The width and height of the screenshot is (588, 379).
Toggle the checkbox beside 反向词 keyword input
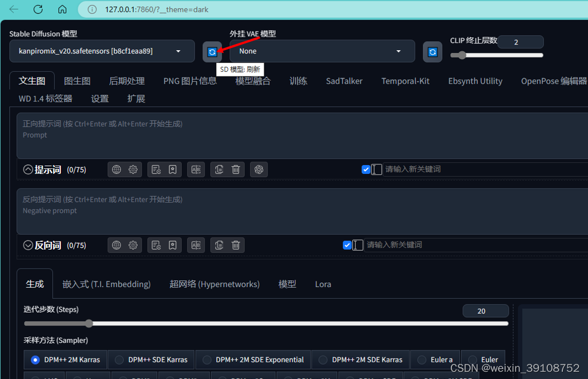click(x=347, y=245)
